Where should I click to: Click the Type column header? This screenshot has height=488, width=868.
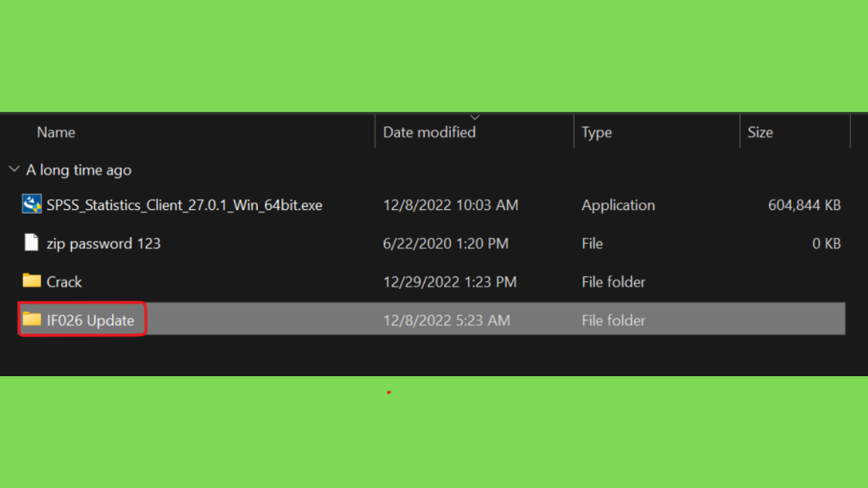point(596,132)
